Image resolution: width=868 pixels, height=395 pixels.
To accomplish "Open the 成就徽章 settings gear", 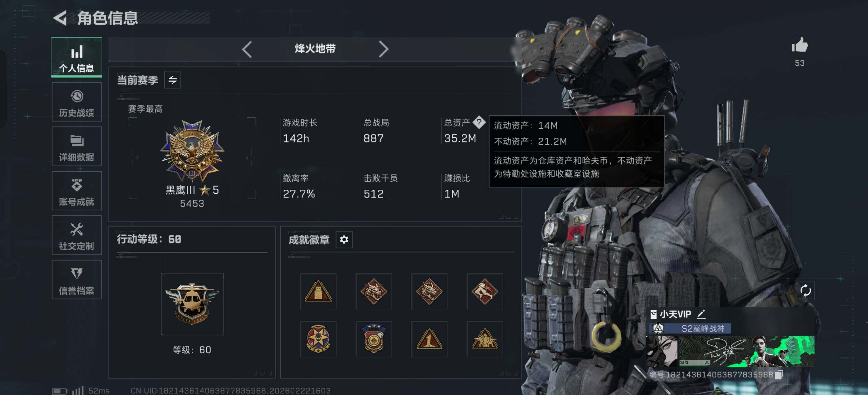I will click(x=344, y=239).
